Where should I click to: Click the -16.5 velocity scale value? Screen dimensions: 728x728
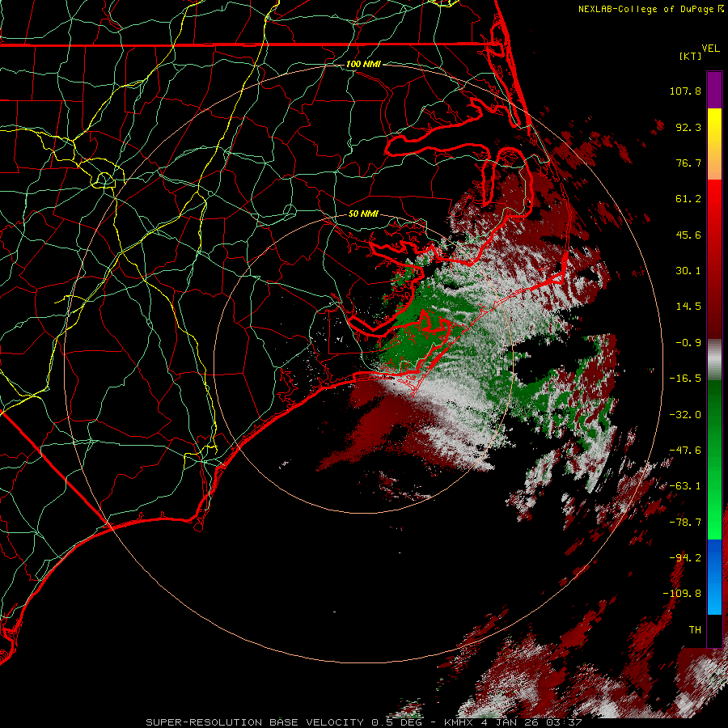pyautogui.click(x=685, y=379)
